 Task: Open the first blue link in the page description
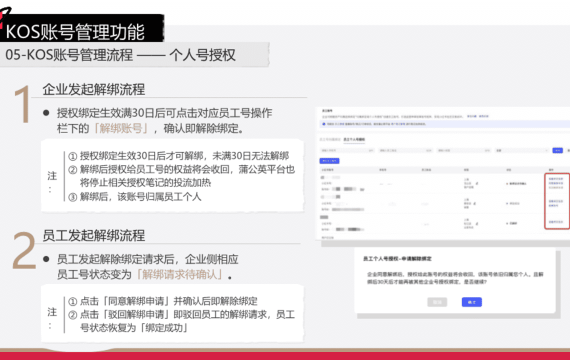(x=472, y=116)
